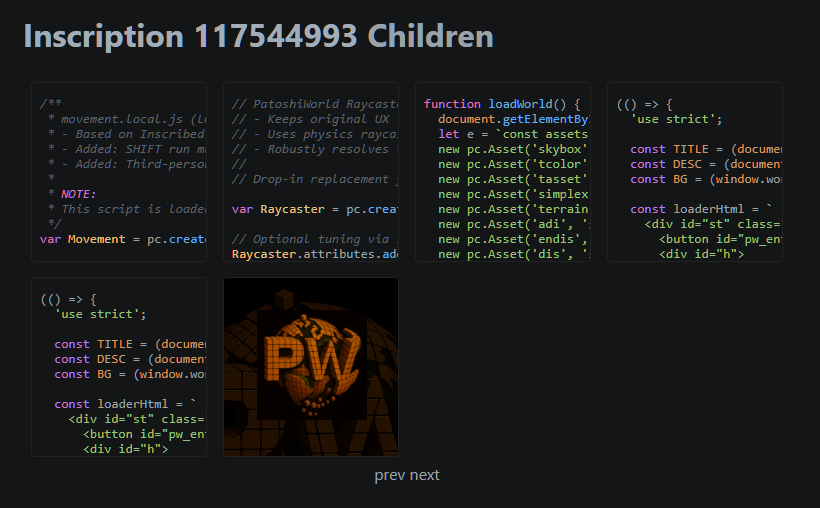Click the '// Optional tuning via' comment
The width and height of the screenshot is (820, 508).
[x=315, y=239]
